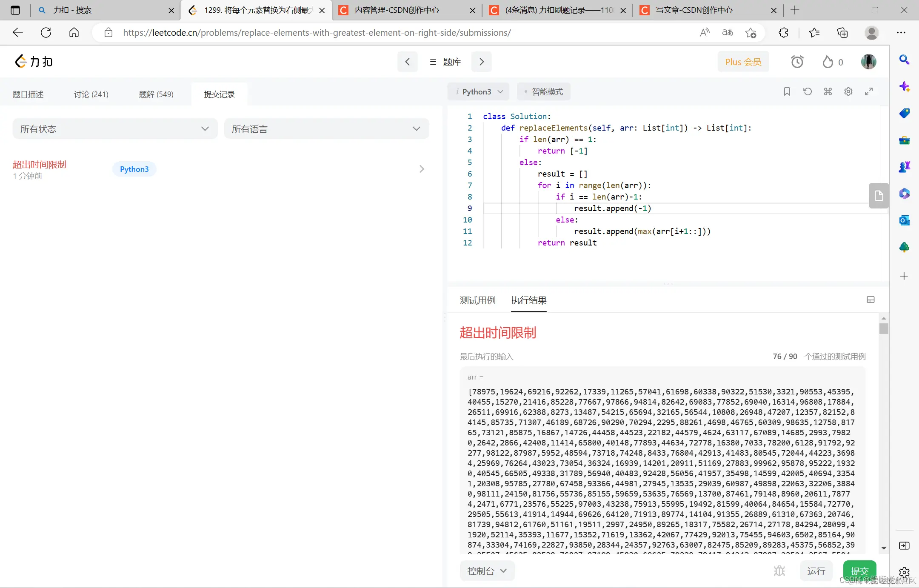The height and width of the screenshot is (588, 919).
Task: Expand editor to fullscreen
Action: coord(869,91)
